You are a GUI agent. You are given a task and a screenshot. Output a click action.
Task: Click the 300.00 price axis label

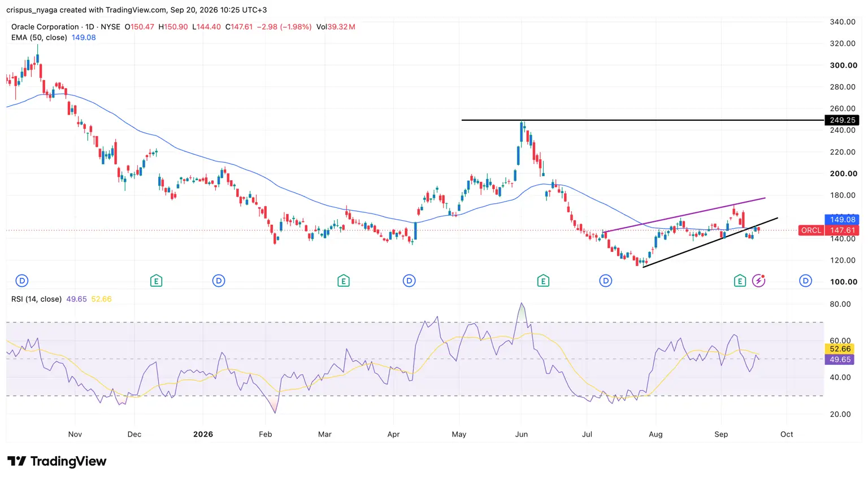coord(843,66)
